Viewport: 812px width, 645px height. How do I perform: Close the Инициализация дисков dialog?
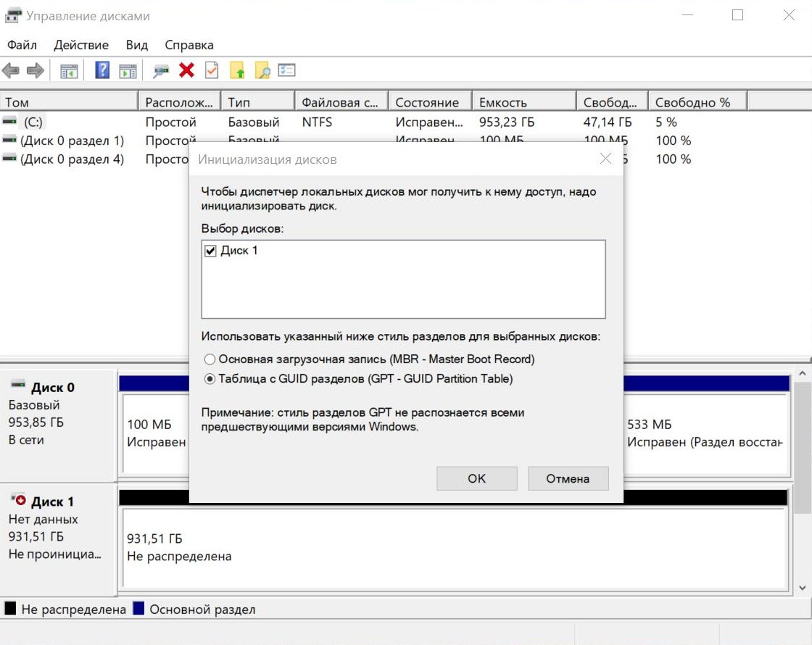[605, 159]
